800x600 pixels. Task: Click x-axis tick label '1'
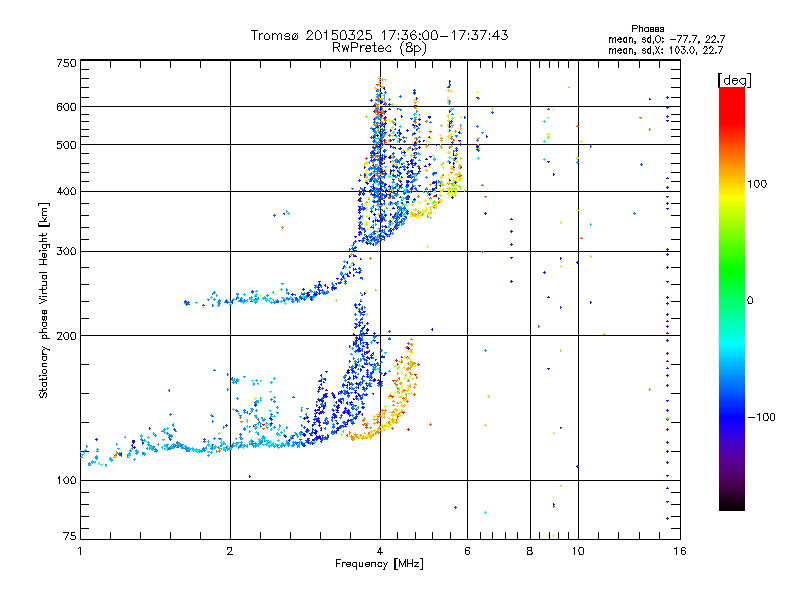point(80,551)
